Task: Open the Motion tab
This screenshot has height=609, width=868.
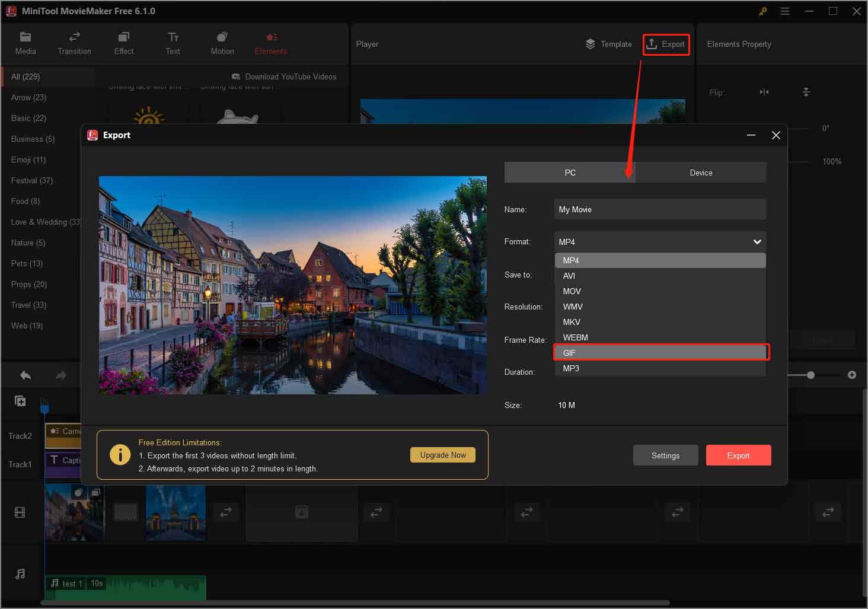Action: point(222,44)
